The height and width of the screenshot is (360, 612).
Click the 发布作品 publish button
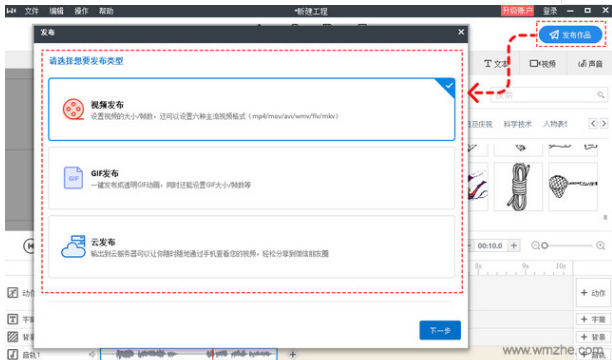[571, 35]
